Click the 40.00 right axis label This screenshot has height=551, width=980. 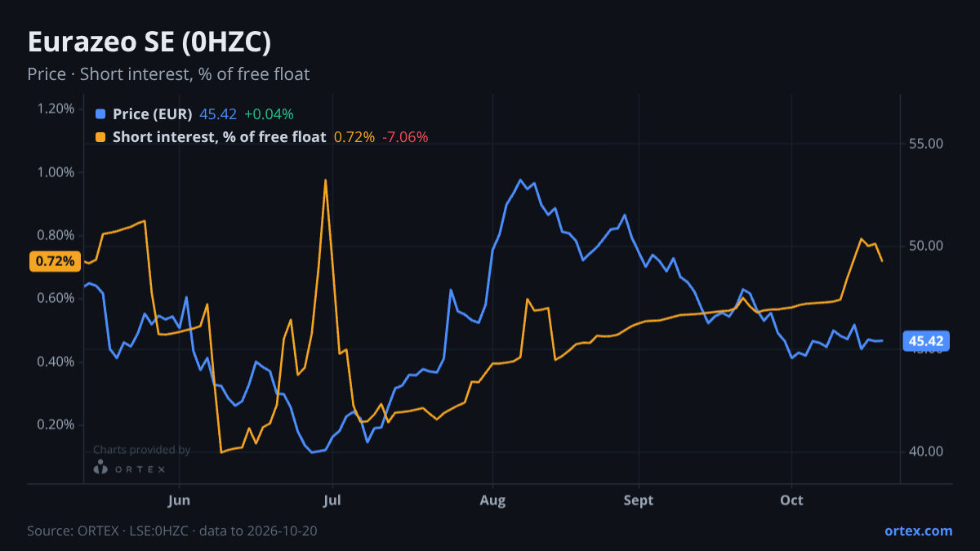pyautogui.click(x=926, y=451)
